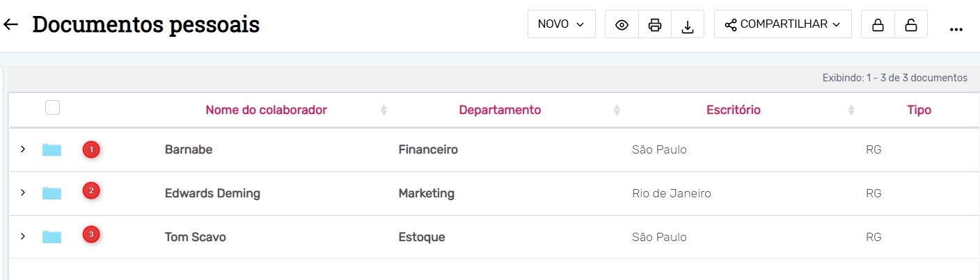Click the folder icon in Tom Scavo row
980x280 pixels.
[52, 237]
